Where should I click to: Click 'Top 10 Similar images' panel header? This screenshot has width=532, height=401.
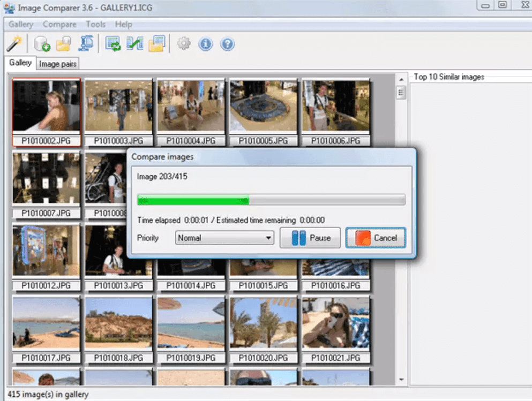tap(449, 77)
